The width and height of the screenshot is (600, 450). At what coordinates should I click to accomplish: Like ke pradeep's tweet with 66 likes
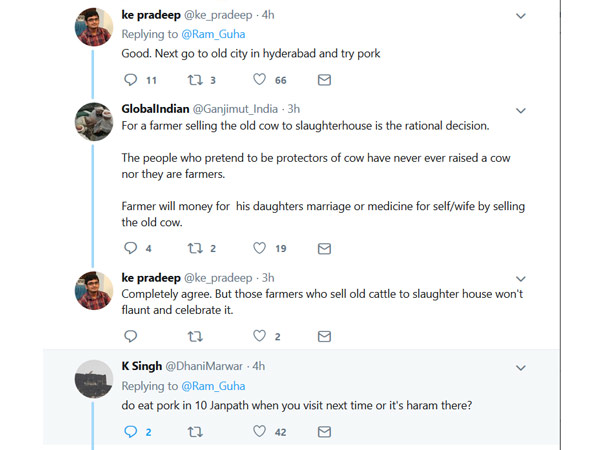[261, 80]
